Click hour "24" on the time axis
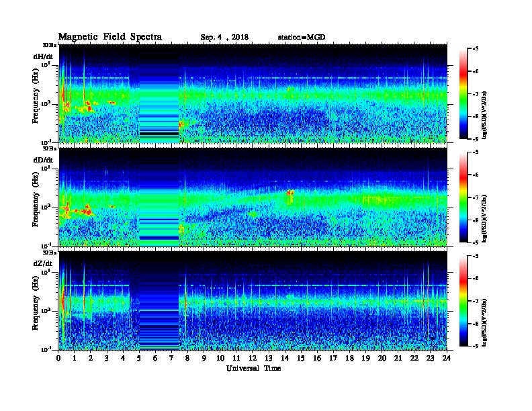 click(x=447, y=359)
